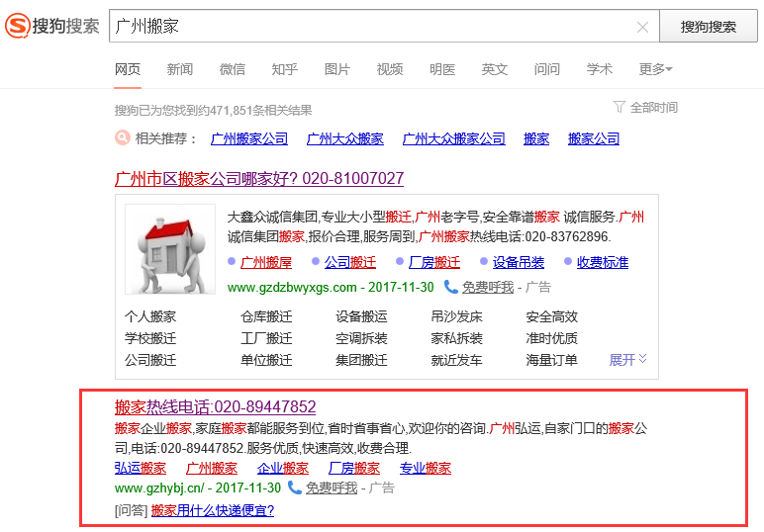764x532 pixels.
Task: Open the 企业搬家 sublink
Action: [x=283, y=469]
